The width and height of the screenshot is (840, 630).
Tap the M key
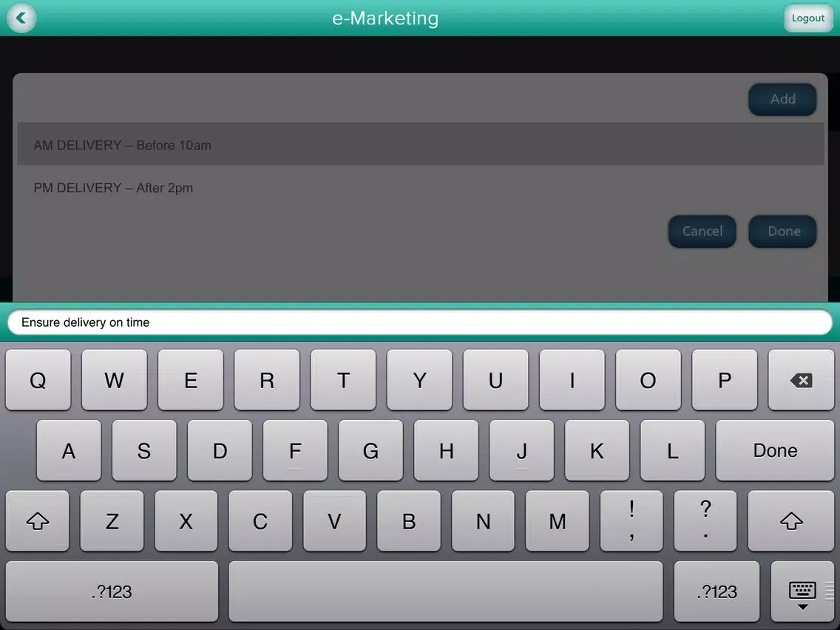pyautogui.click(x=557, y=521)
